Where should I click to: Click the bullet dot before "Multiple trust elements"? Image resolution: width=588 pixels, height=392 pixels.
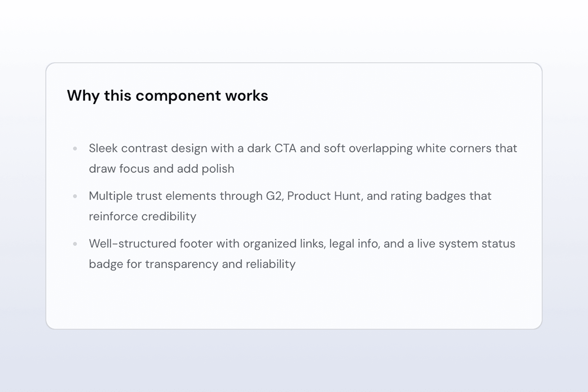click(x=75, y=196)
